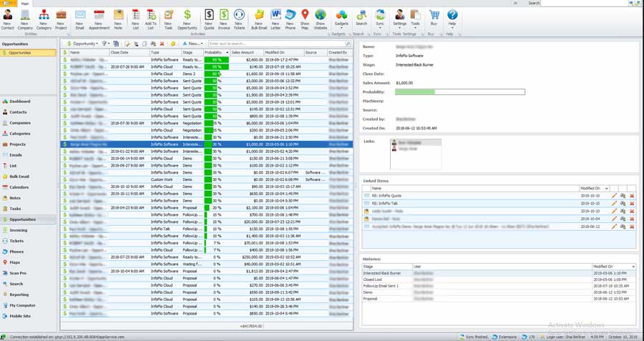This screenshot has height=341, width=644.
Task: Click the 95 % probability bar for $2,600.00 row
Action: click(x=216, y=60)
